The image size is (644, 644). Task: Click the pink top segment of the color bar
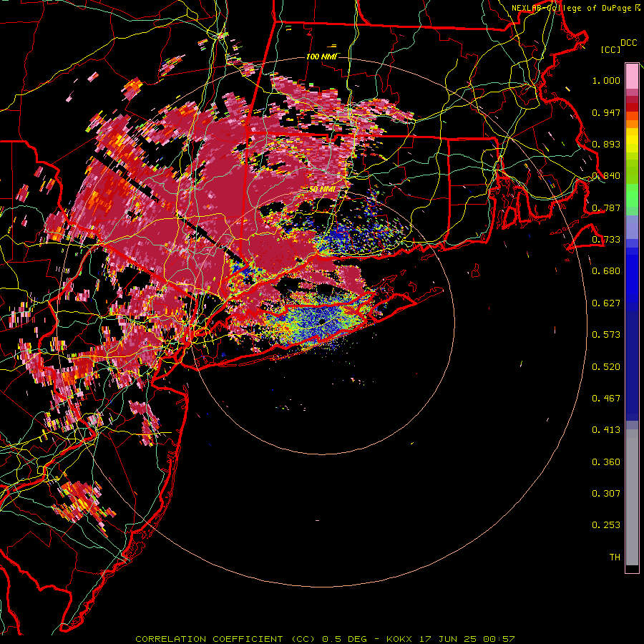[x=632, y=77]
